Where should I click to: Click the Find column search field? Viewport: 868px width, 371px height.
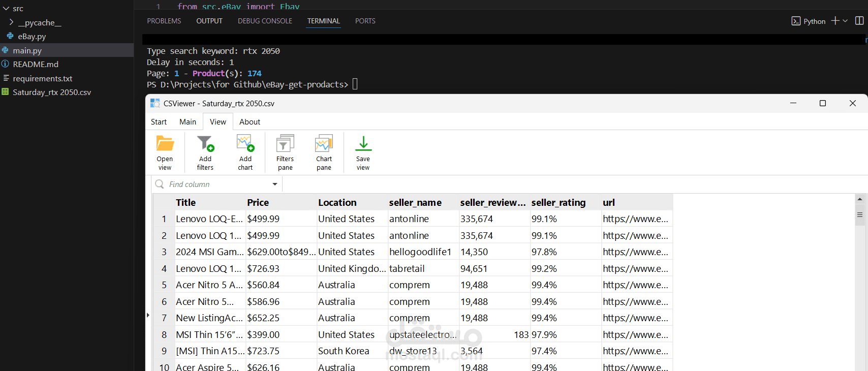(219, 184)
